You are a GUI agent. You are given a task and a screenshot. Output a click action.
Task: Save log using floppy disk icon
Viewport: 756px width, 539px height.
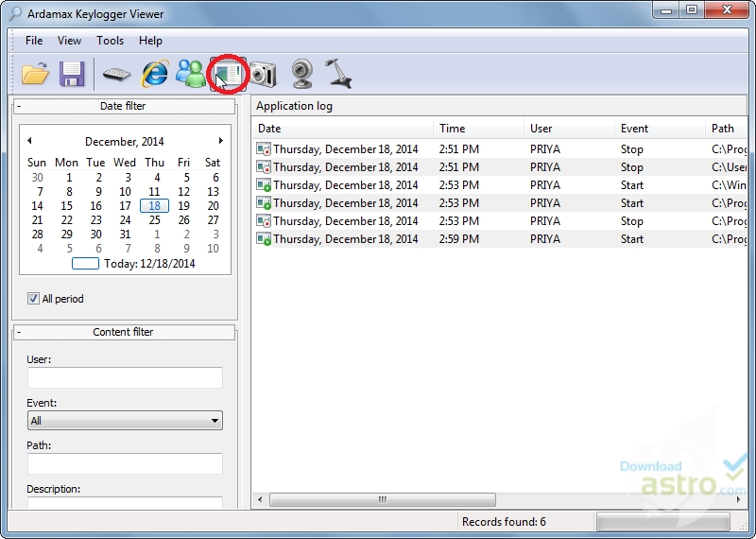(72, 74)
